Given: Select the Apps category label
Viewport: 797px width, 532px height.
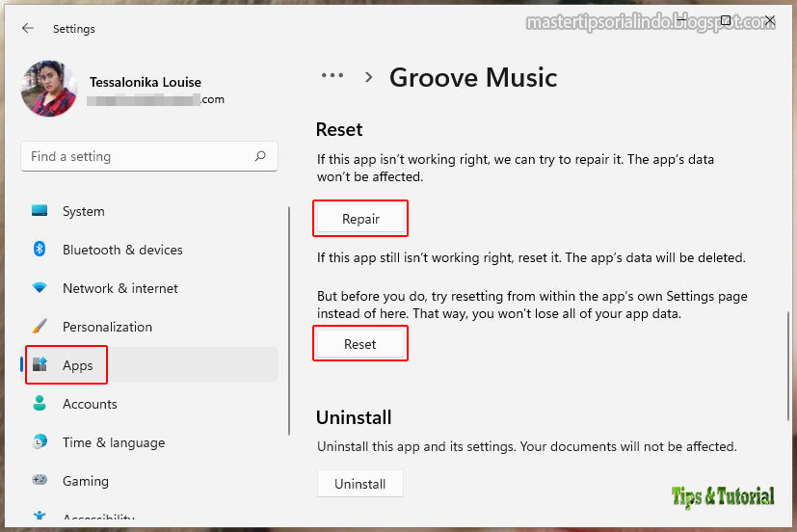Looking at the screenshot, I should (x=78, y=365).
